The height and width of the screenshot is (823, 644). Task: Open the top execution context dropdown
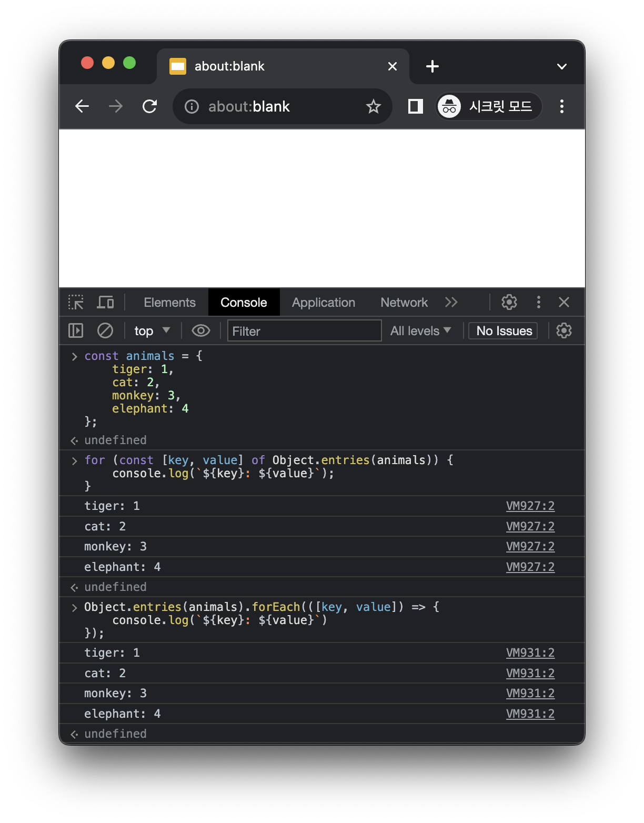[152, 331]
